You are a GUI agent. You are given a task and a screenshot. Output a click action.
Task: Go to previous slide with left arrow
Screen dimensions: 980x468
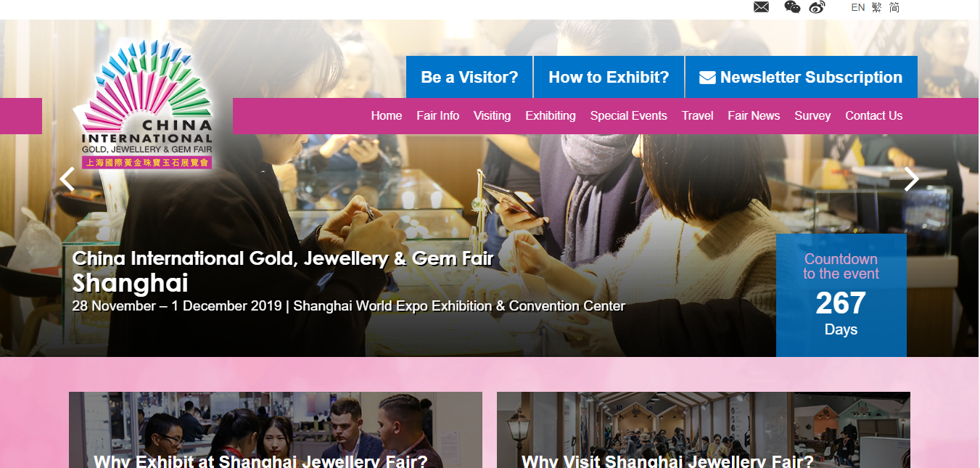(x=67, y=179)
